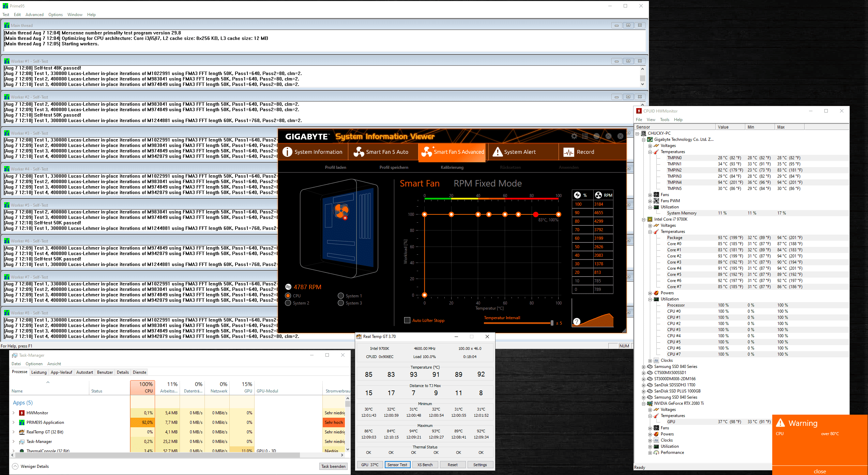Click the list icon in SIV title bar
This screenshot has height=475, width=868.
coord(585,136)
